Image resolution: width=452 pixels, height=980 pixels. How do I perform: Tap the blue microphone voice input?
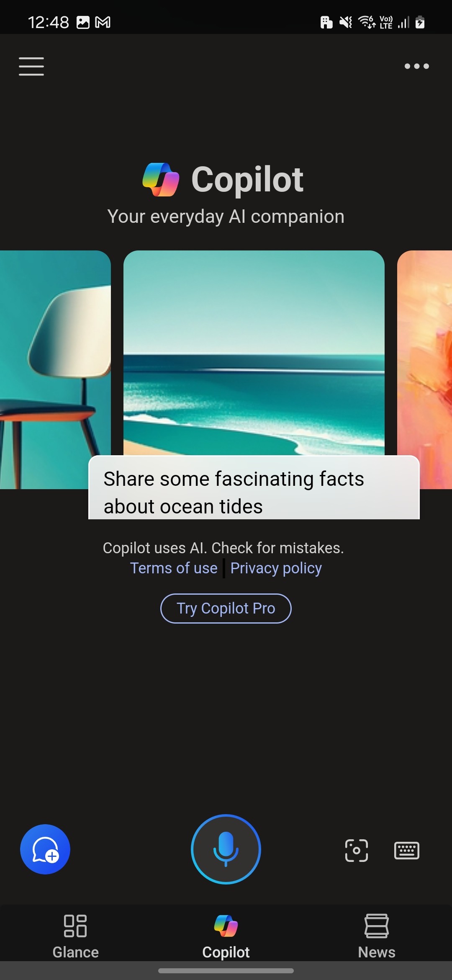226,849
